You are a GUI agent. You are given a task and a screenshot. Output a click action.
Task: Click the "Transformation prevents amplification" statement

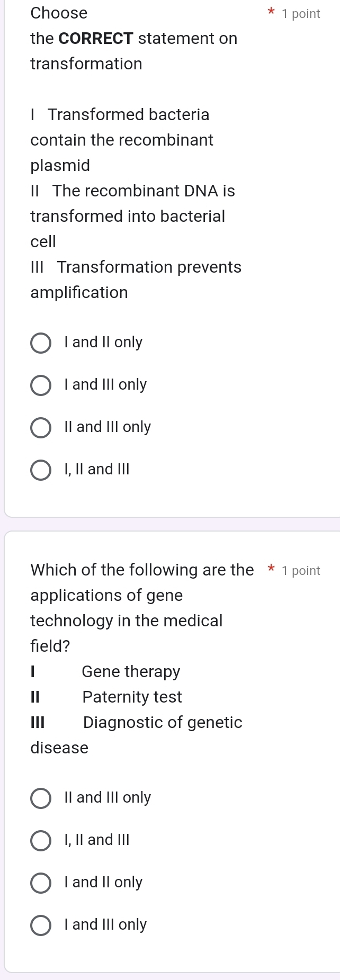[x=136, y=280]
